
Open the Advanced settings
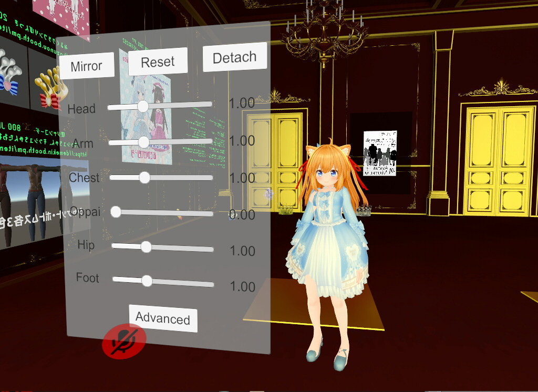click(x=162, y=319)
